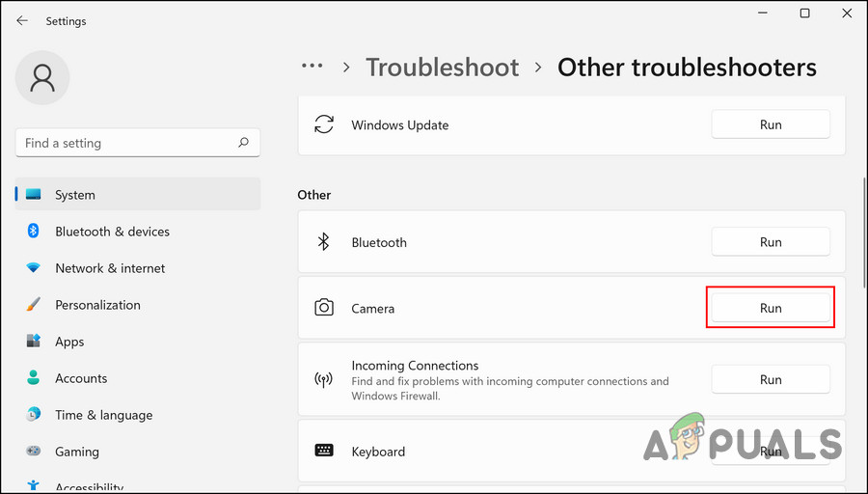This screenshot has height=494, width=868.
Task: Select the Apps category
Action: 69,342
